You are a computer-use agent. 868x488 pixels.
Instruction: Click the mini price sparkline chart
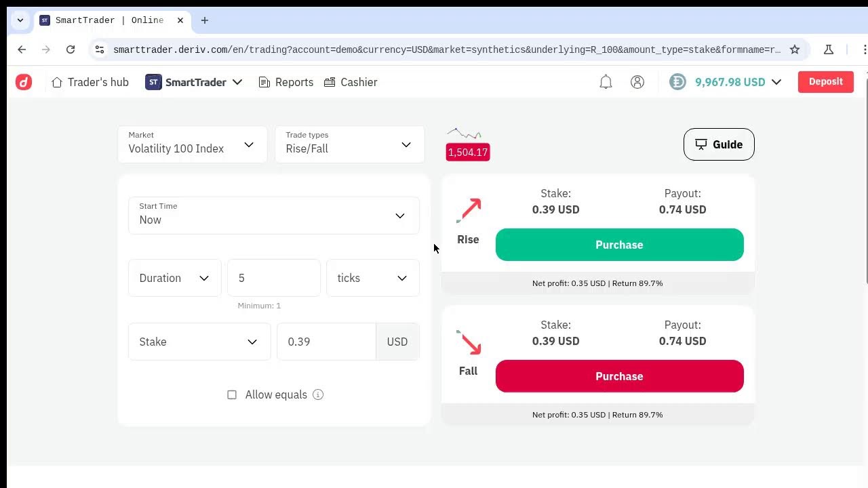tap(465, 134)
